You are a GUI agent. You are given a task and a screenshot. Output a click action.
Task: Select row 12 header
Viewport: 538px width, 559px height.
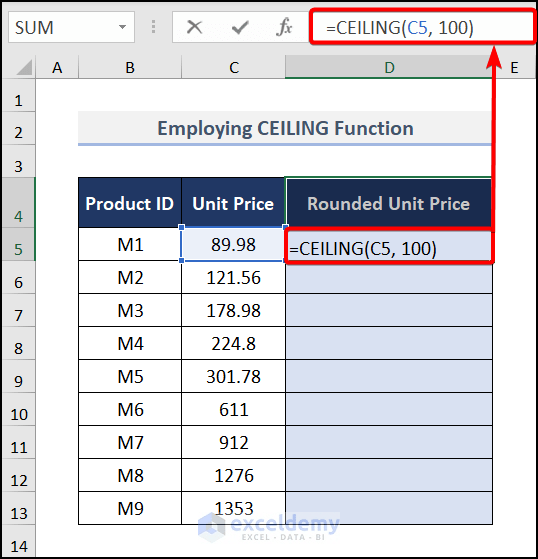pyautogui.click(x=19, y=475)
